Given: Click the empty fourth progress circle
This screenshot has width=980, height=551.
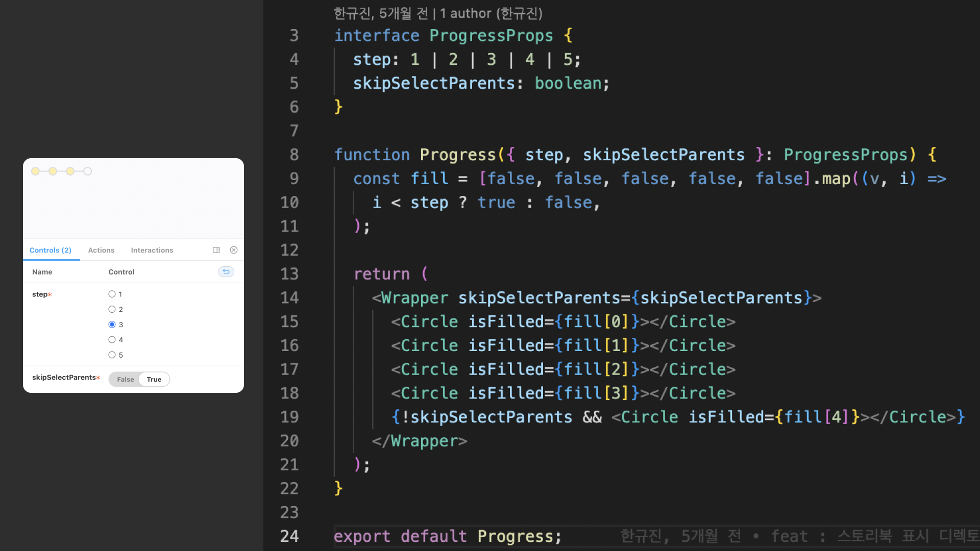Looking at the screenshot, I should [88, 171].
